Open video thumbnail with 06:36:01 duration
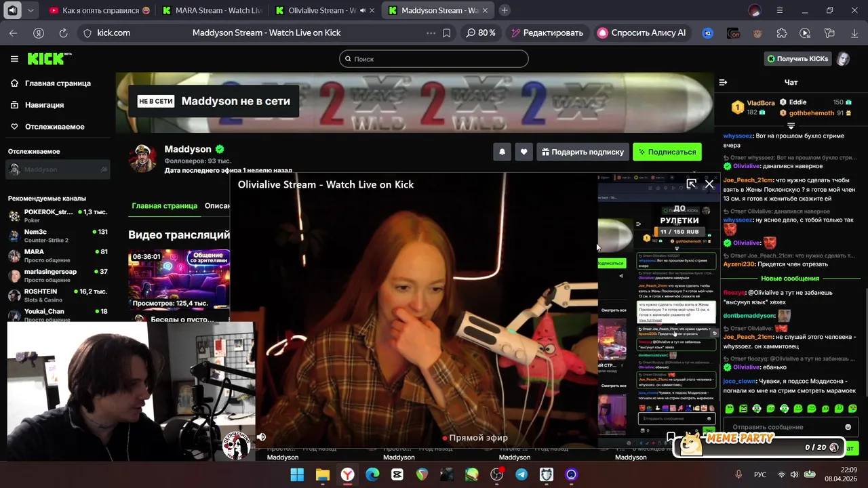Image resolution: width=868 pixels, height=488 pixels. [179, 279]
